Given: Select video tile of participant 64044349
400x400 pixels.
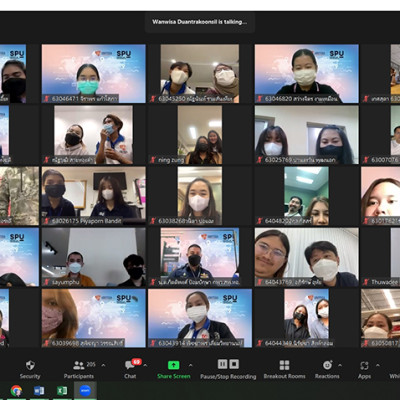Looking at the screenshot, I should [307, 318].
